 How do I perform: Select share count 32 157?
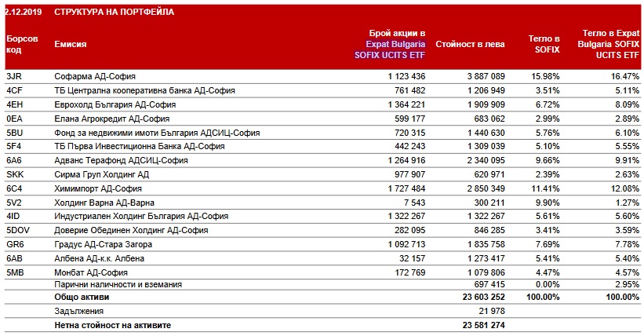(413, 258)
